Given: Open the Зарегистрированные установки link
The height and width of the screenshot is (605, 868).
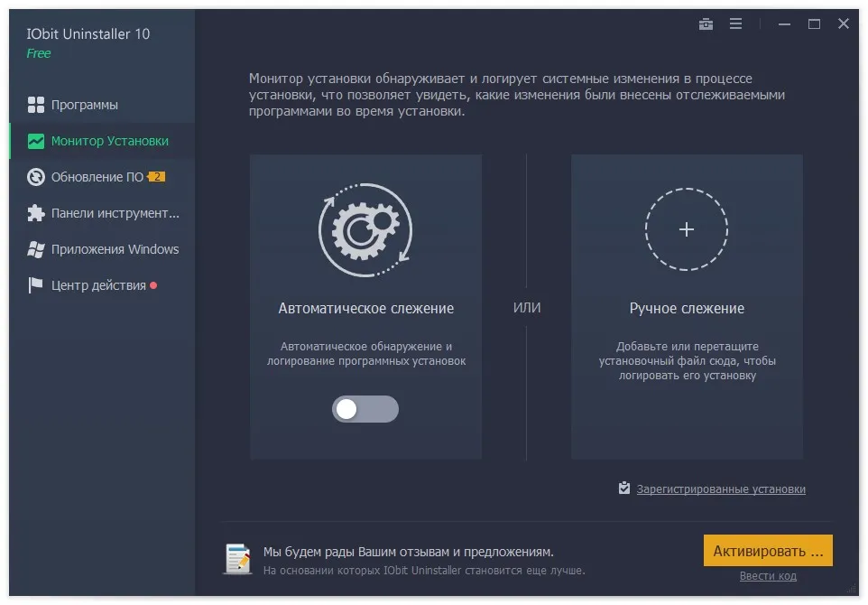Looking at the screenshot, I should pos(721,489).
